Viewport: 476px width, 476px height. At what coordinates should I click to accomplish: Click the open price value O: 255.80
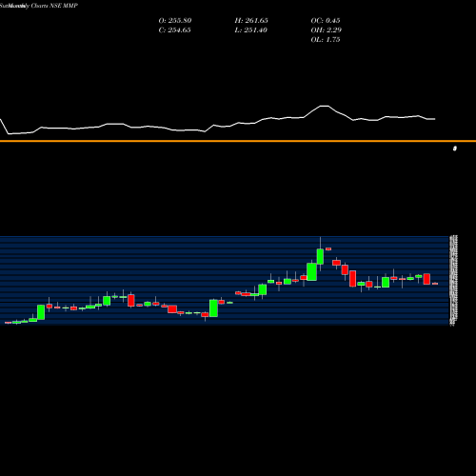click(x=175, y=21)
